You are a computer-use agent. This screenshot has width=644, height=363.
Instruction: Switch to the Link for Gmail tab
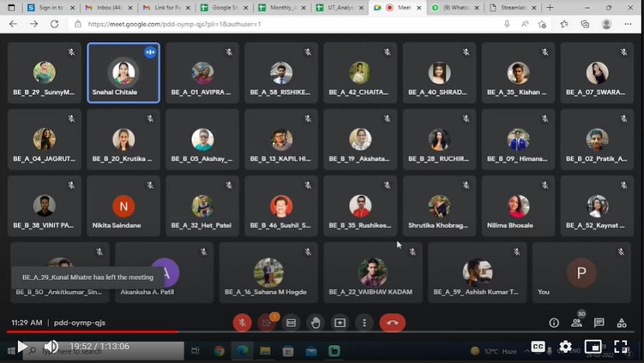click(166, 8)
